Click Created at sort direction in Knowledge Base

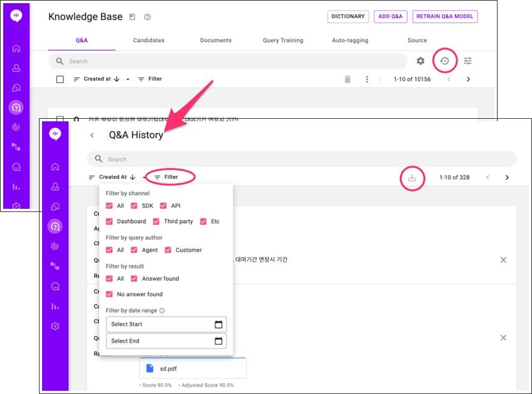click(x=117, y=79)
